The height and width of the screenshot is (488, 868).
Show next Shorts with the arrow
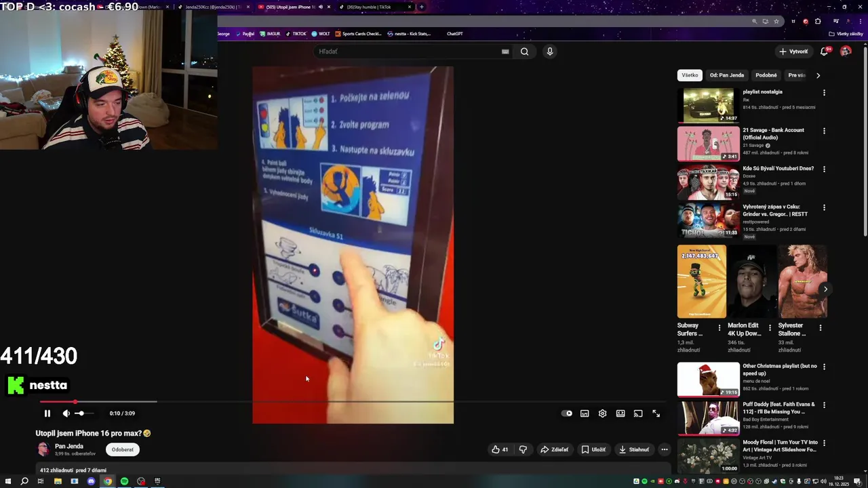tap(825, 289)
